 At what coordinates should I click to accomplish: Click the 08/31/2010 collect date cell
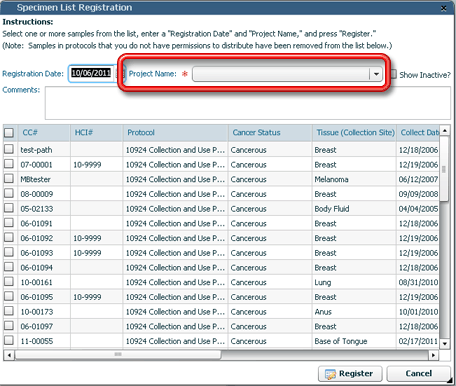coord(418,282)
